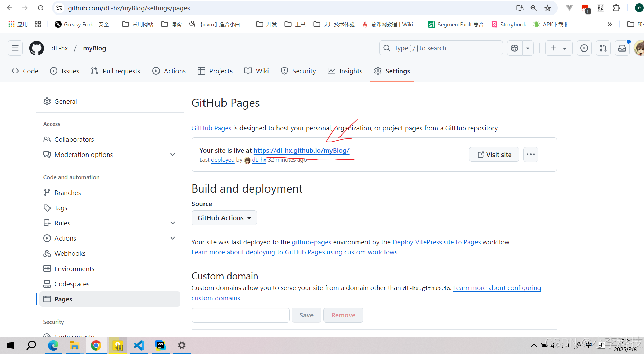Open browser extensions puzzle icon
Screen dimensions: 644x354
coord(616,8)
